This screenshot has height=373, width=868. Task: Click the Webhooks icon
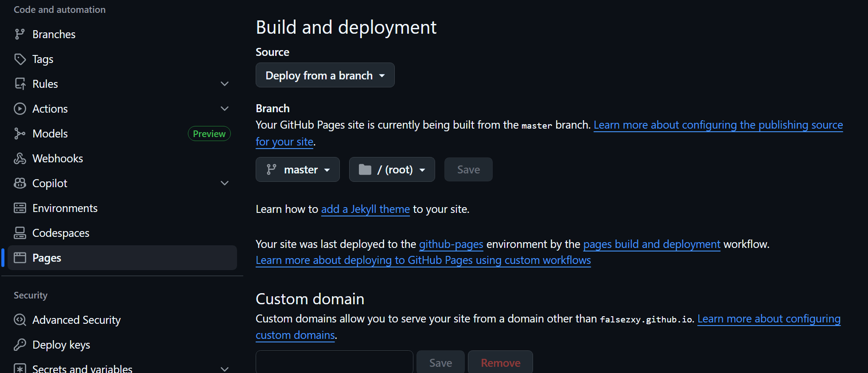(x=19, y=158)
